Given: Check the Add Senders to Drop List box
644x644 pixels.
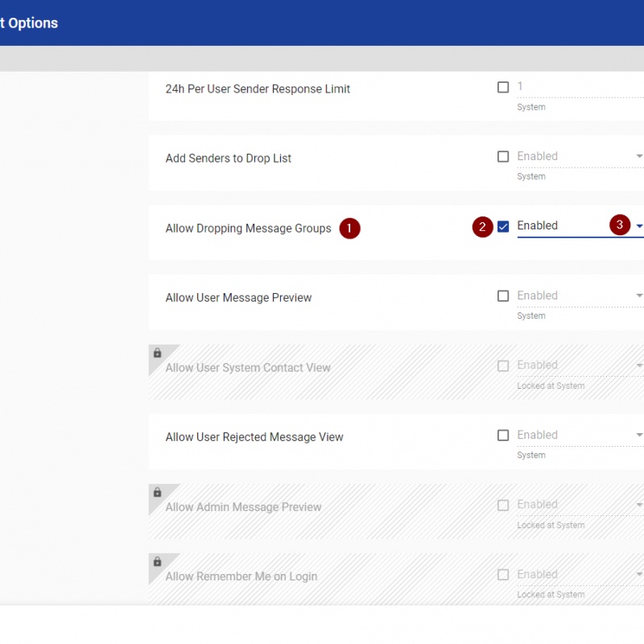Looking at the screenshot, I should (x=503, y=156).
